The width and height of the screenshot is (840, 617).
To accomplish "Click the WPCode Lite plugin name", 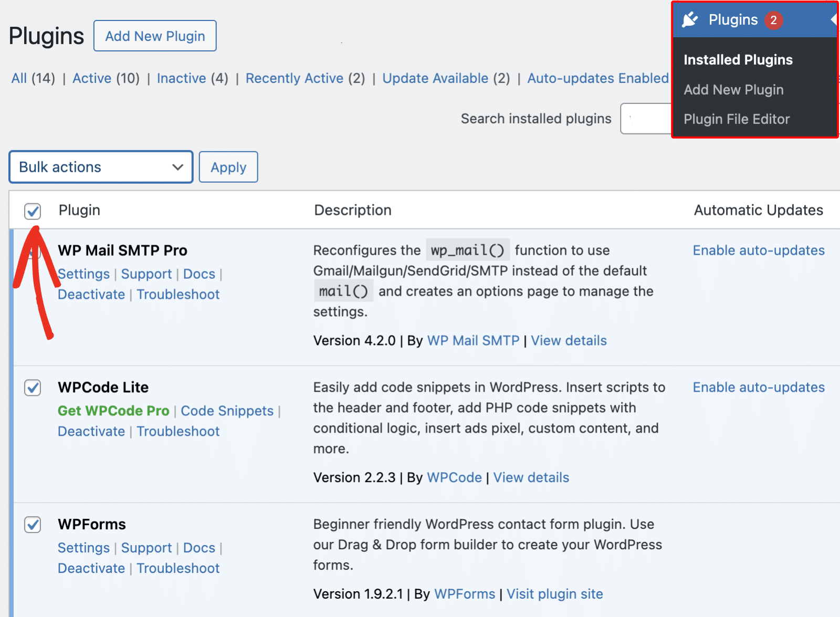I will pos(103,388).
